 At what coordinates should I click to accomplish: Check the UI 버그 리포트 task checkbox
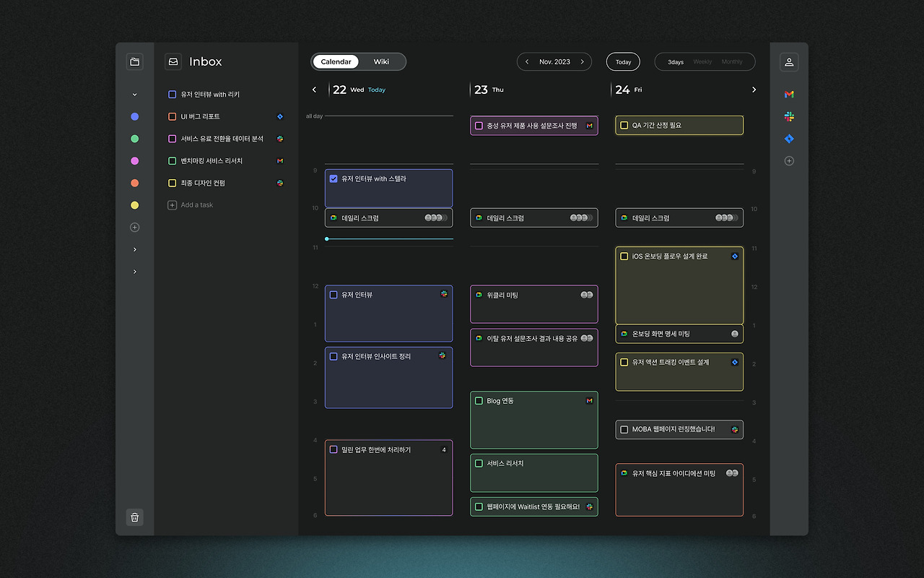pos(172,116)
